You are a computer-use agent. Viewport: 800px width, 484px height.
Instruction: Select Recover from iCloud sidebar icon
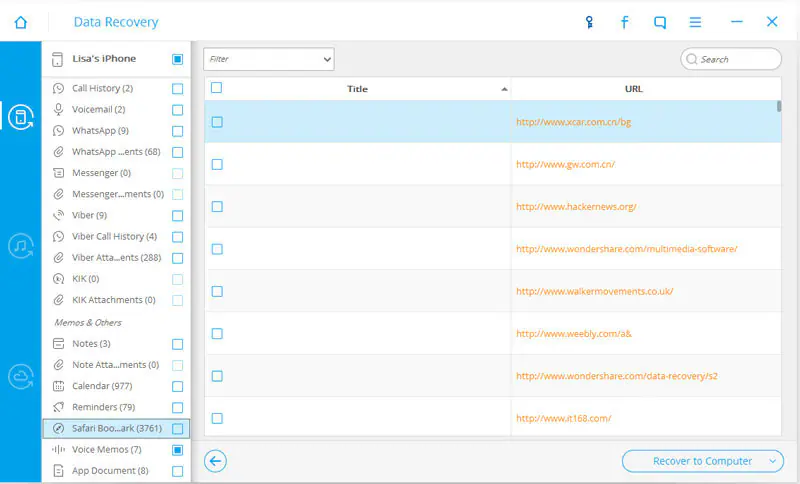[21, 376]
